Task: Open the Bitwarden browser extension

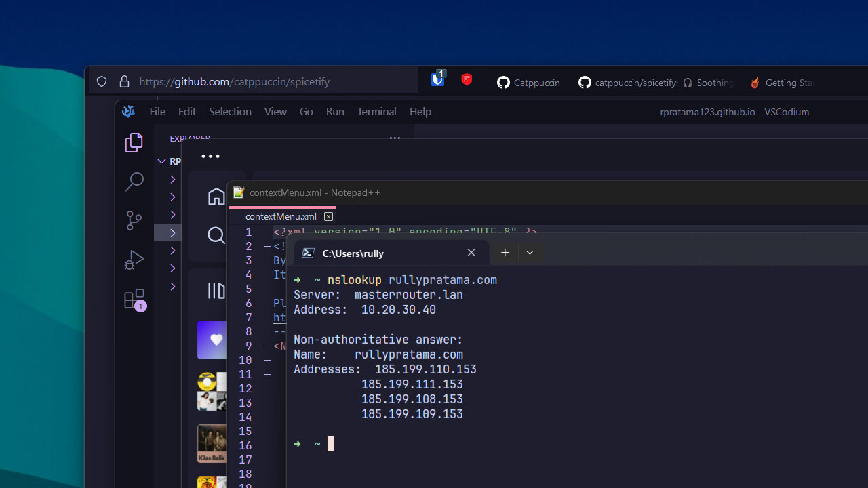Action: pyautogui.click(x=437, y=79)
